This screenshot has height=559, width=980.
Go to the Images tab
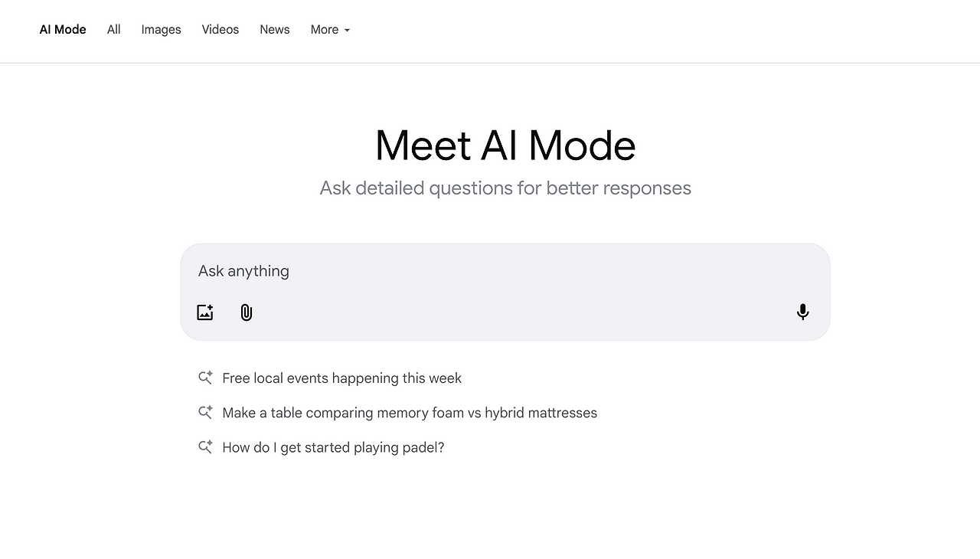161,30
